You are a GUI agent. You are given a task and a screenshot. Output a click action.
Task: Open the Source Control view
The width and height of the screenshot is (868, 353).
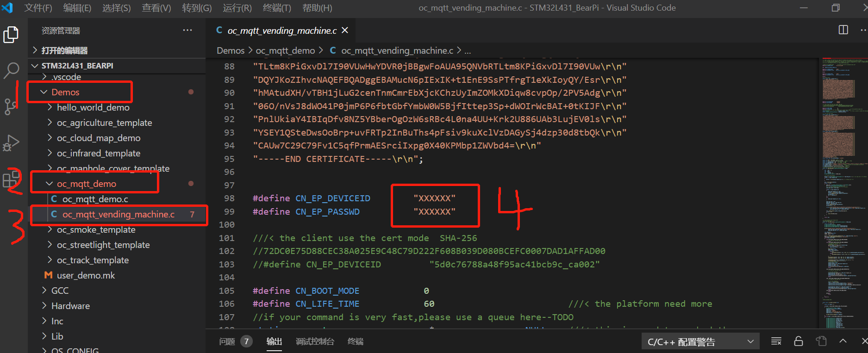[x=11, y=106]
